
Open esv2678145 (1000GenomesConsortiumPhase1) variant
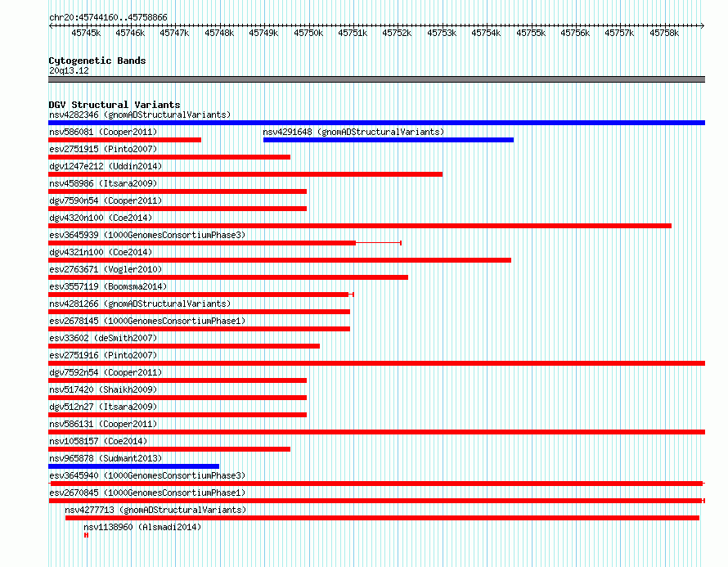(x=147, y=321)
